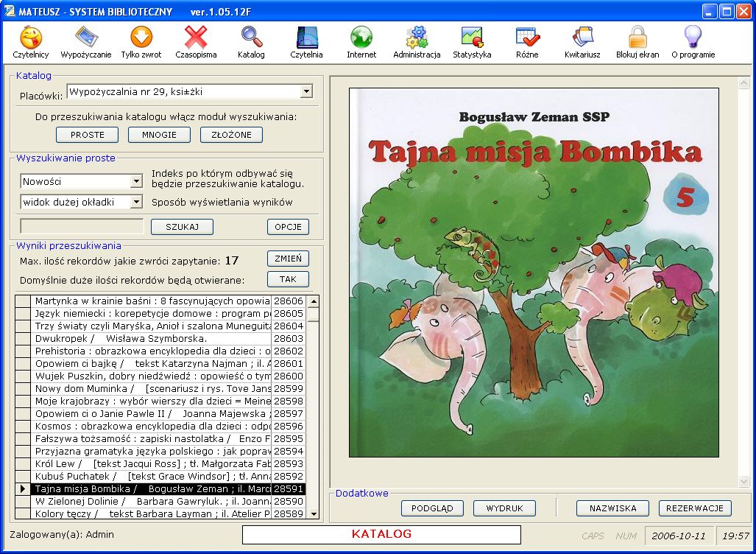Expand the Nowości index dropdown

(136, 181)
